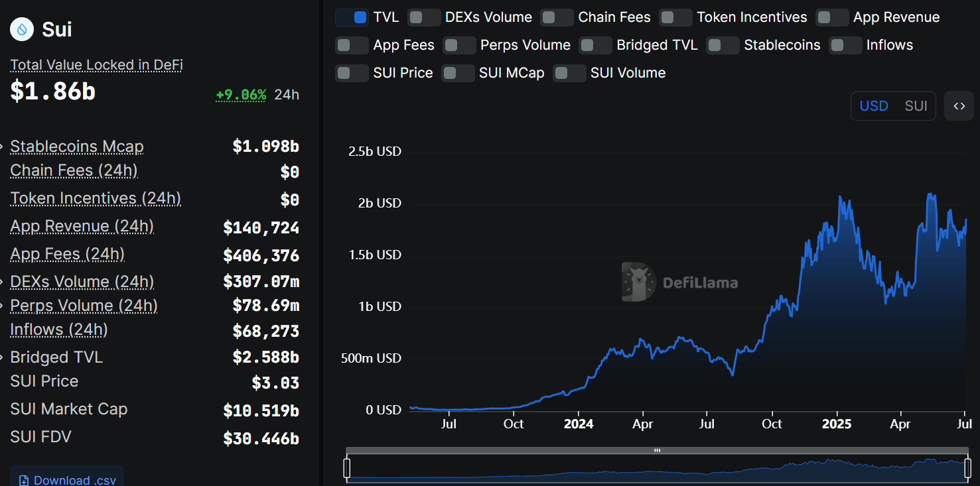Image resolution: width=980 pixels, height=486 pixels.
Task: Enable the Perps Volume toggle
Action: click(459, 45)
